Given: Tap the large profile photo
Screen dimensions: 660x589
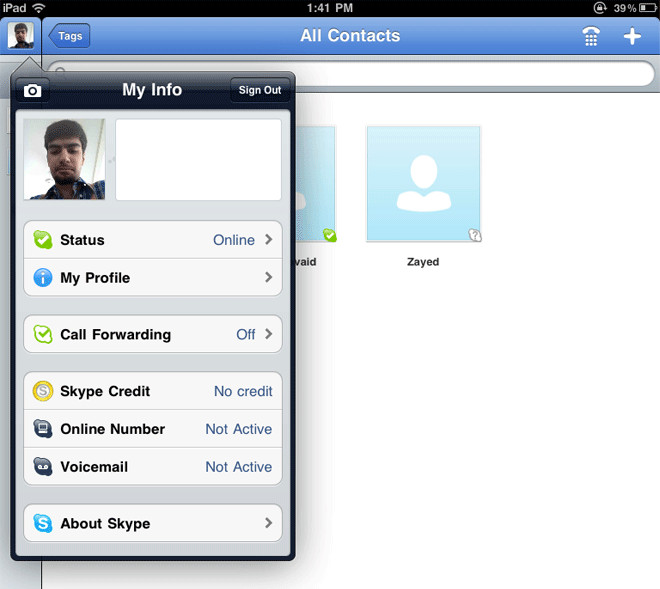Looking at the screenshot, I should pos(64,159).
